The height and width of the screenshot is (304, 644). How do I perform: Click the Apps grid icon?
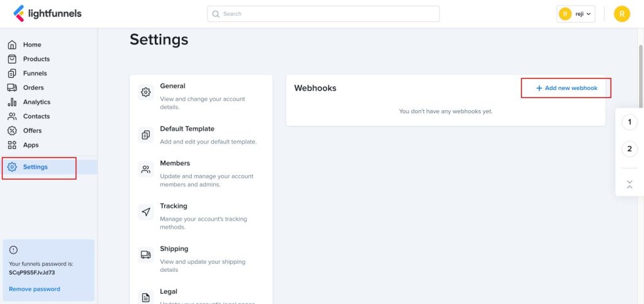click(x=13, y=145)
